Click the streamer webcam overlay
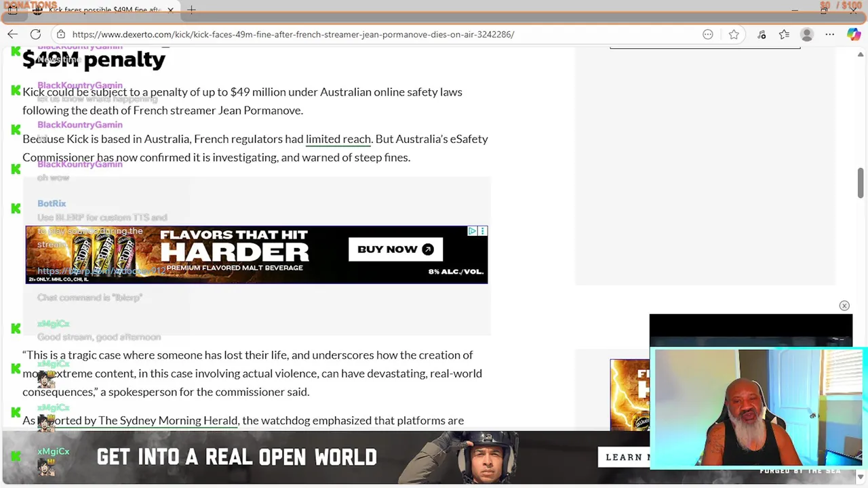 point(758,409)
